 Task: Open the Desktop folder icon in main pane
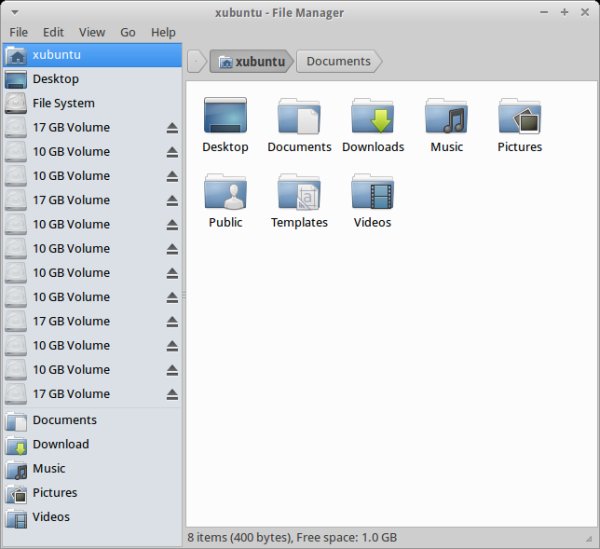225,115
